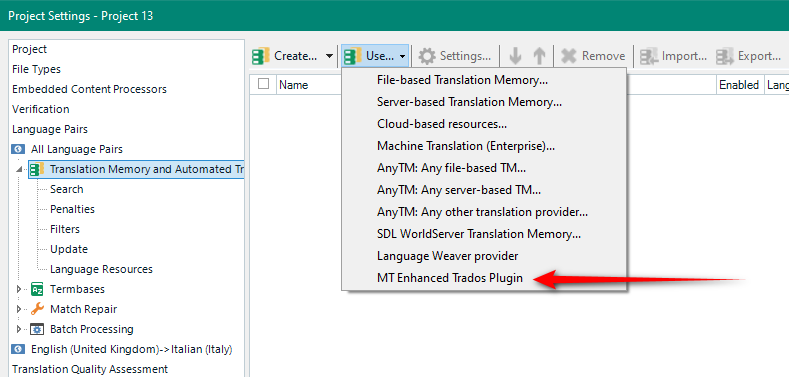Click the Translation Memory node icon
This screenshot has height=377, width=789.
point(37,169)
